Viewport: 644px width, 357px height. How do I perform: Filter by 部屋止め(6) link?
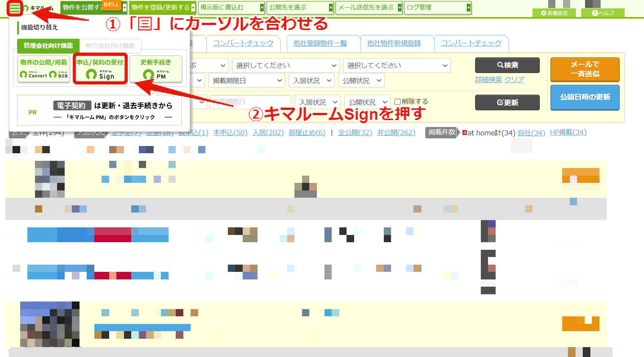(x=307, y=133)
